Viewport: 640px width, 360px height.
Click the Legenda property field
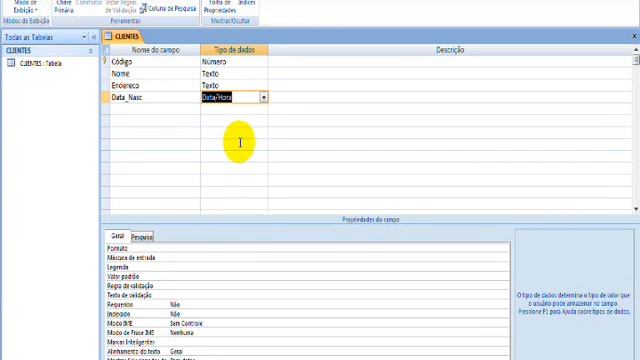pyautogui.click(x=339, y=267)
